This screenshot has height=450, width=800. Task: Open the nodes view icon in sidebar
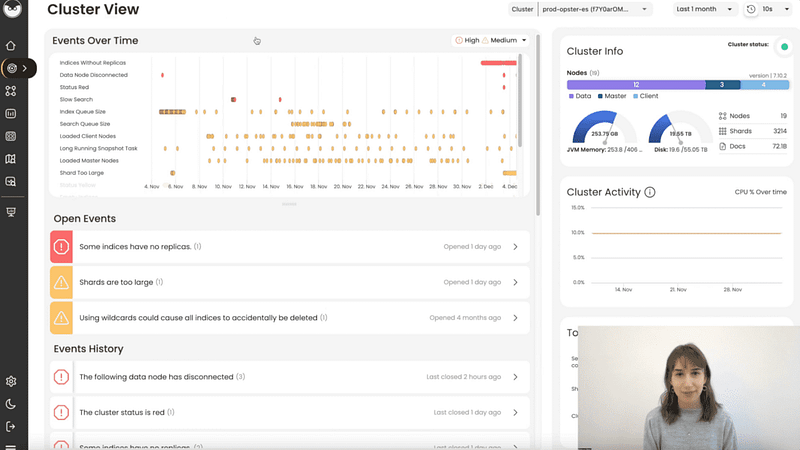coord(11,91)
